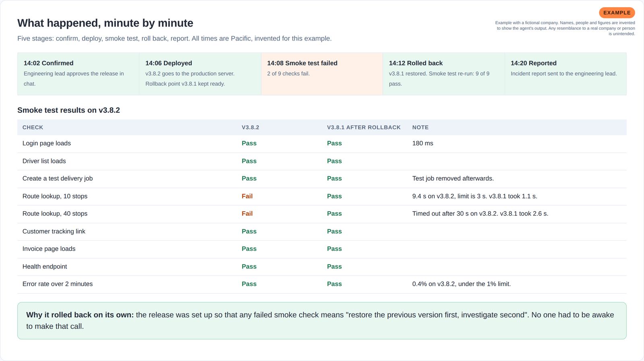This screenshot has height=361, width=644.
Task: Click the v3.8.2 Pass for Customer tracking link
Action: pos(249,231)
